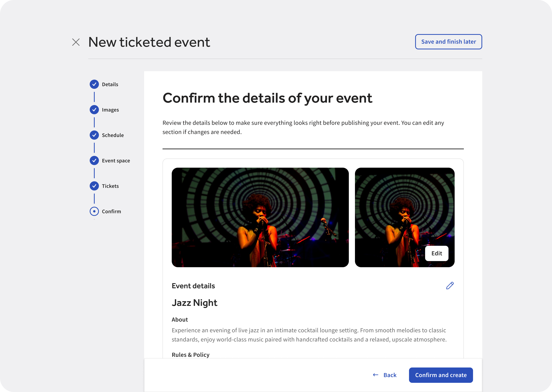This screenshot has height=392, width=552.
Task: Close the new ticketed event wizard
Action: 76,42
